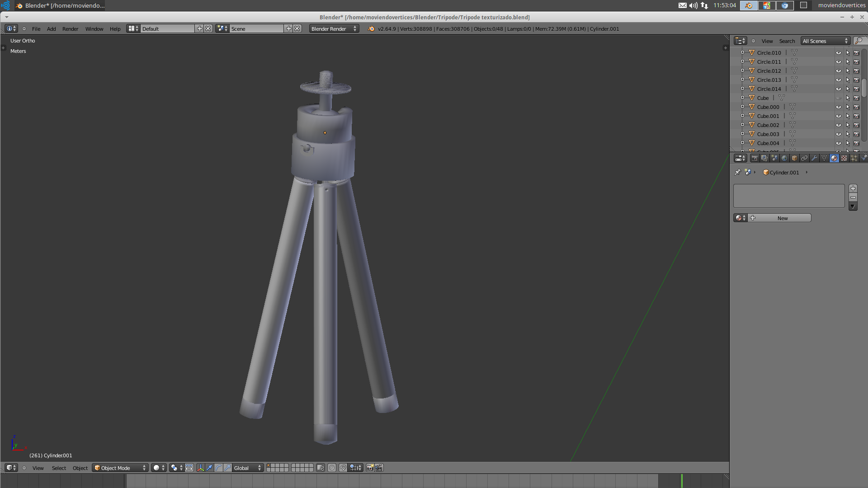Expand the Circle.012 tree item

point(742,71)
